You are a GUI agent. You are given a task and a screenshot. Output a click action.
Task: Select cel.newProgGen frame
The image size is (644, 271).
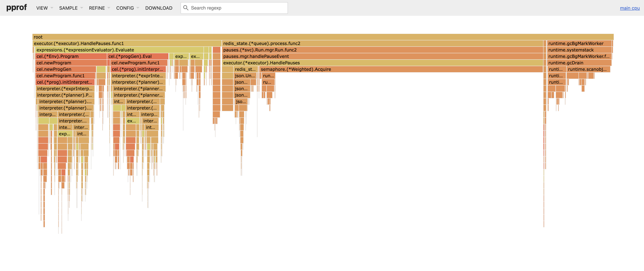tap(66, 69)
